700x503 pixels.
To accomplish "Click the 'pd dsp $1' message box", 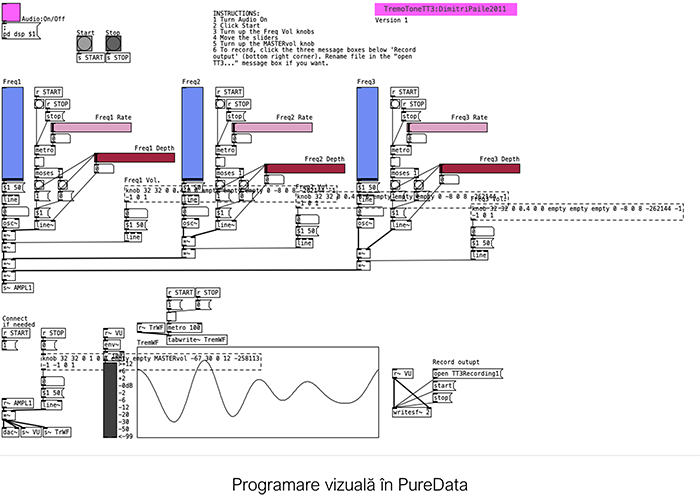I will (x=21, y=34).
